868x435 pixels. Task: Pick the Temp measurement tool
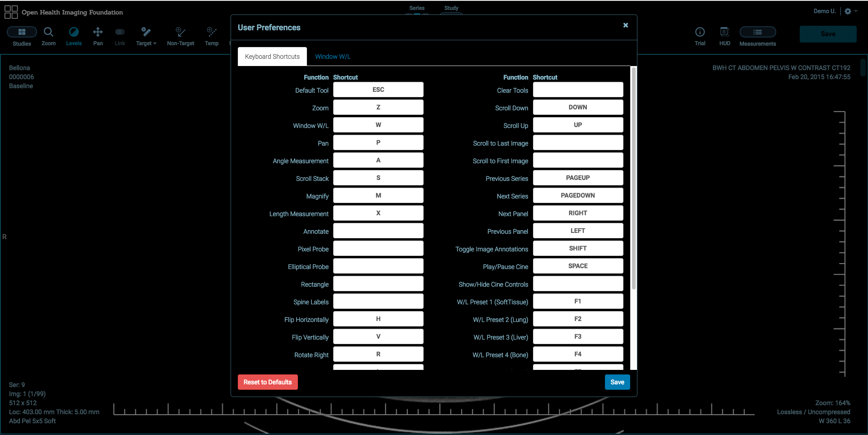click(211, 32)
